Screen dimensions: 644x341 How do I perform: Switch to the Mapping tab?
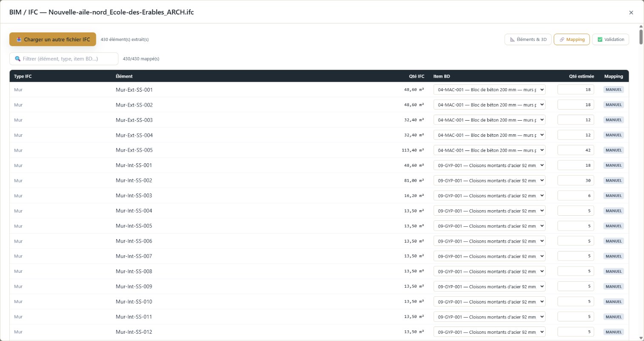pyautogui.click(x=572, y=40)
